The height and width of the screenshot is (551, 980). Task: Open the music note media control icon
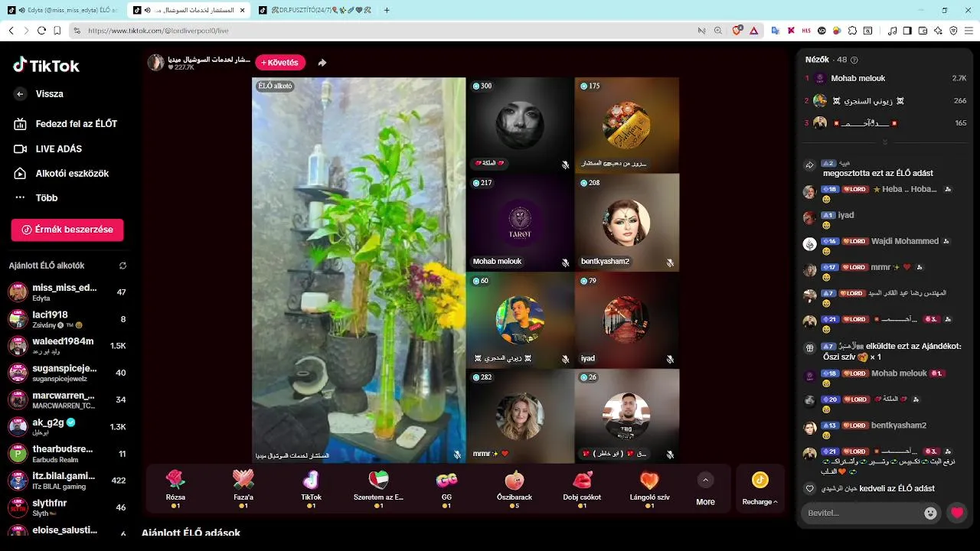pyautogui.click(x=892, y=31)
